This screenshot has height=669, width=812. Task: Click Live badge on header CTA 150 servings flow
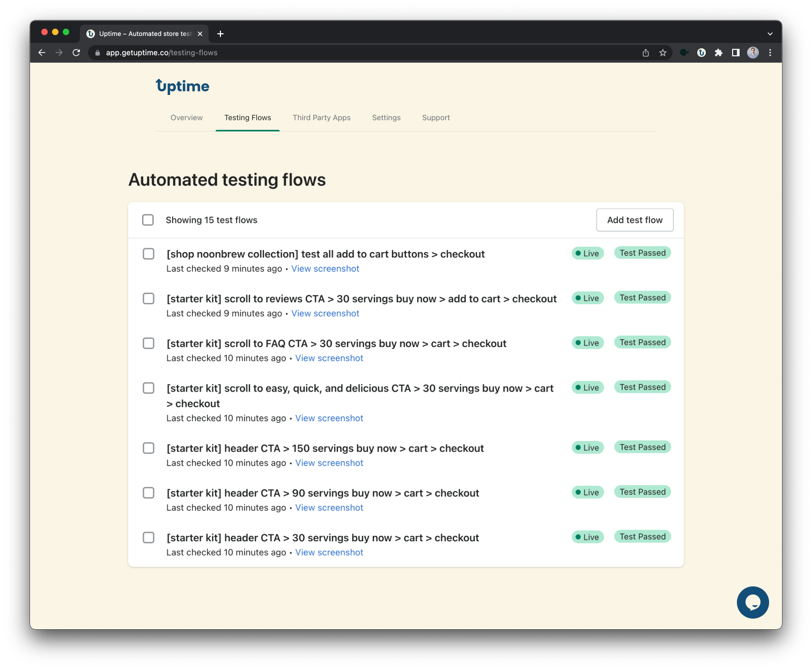(x=588, y=447)
